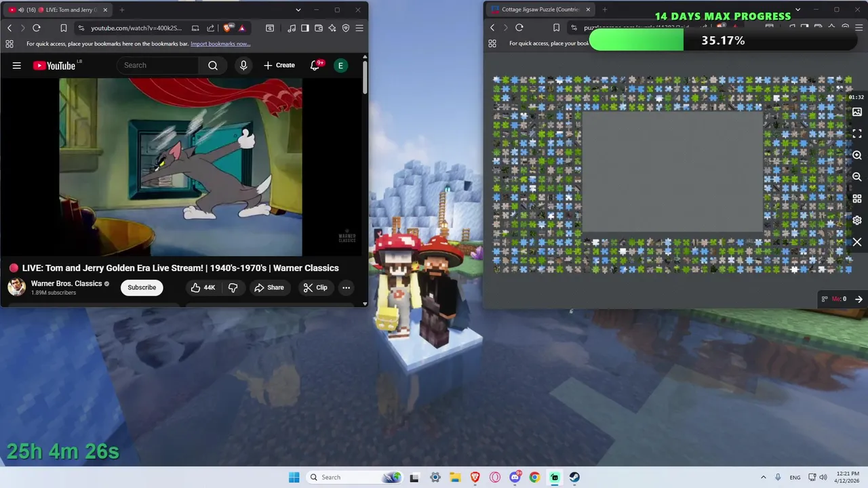
Task: Open Brave Wallet in YouTube window
Action: click(319, 28)
